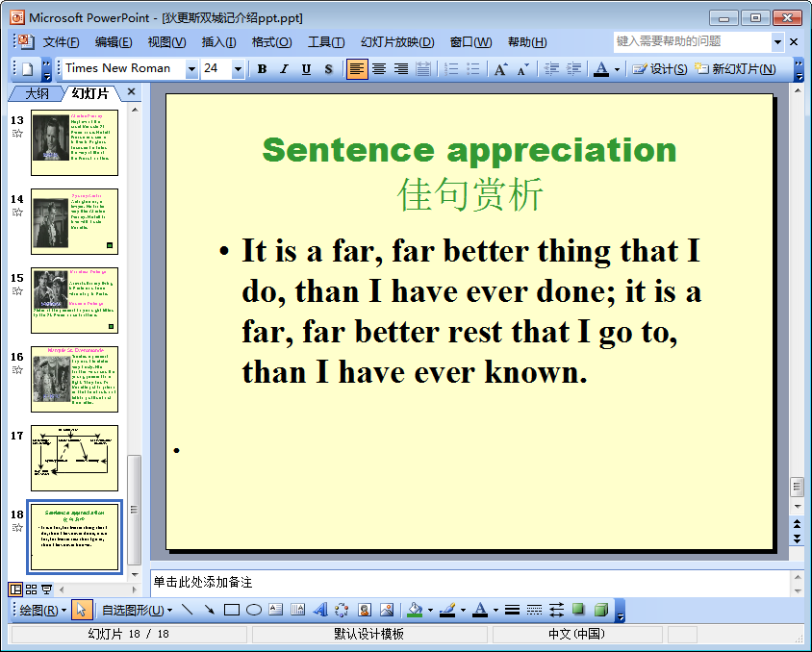Insert Clip Art
812x652 pixels.
pyautogui.click(x=365, y=610)
